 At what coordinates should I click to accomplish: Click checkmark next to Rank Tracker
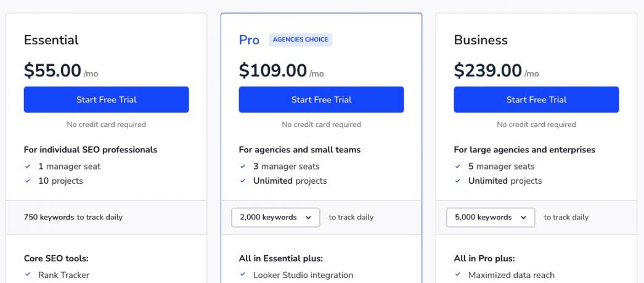[28, 275]
